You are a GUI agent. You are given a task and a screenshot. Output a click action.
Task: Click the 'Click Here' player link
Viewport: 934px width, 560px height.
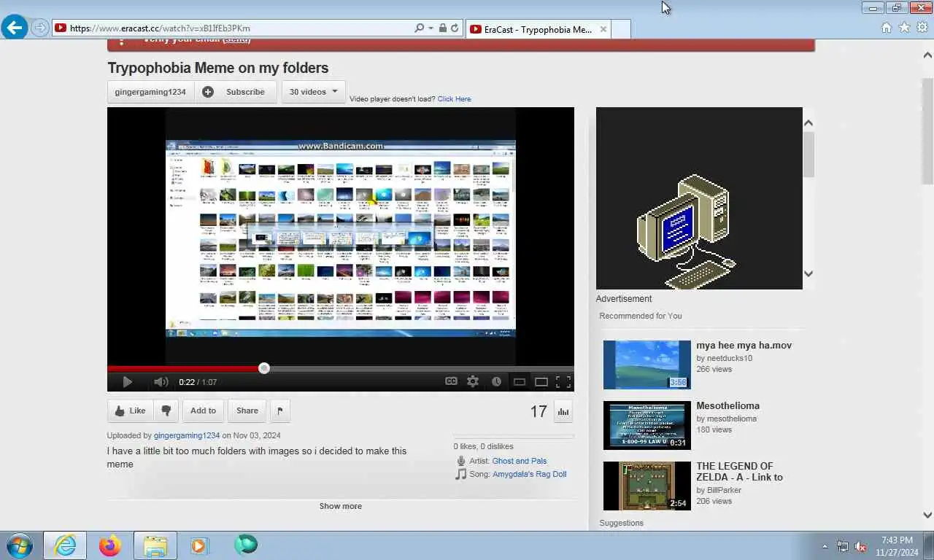(454, 99)
